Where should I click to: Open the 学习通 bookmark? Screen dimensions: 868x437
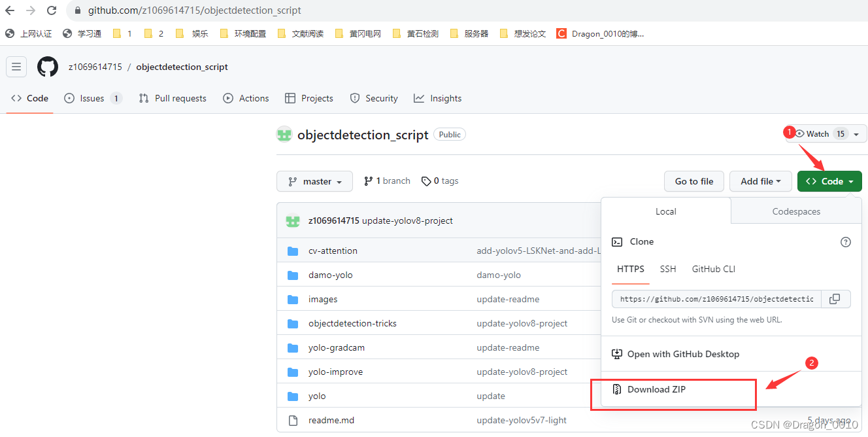click(82, 33)
